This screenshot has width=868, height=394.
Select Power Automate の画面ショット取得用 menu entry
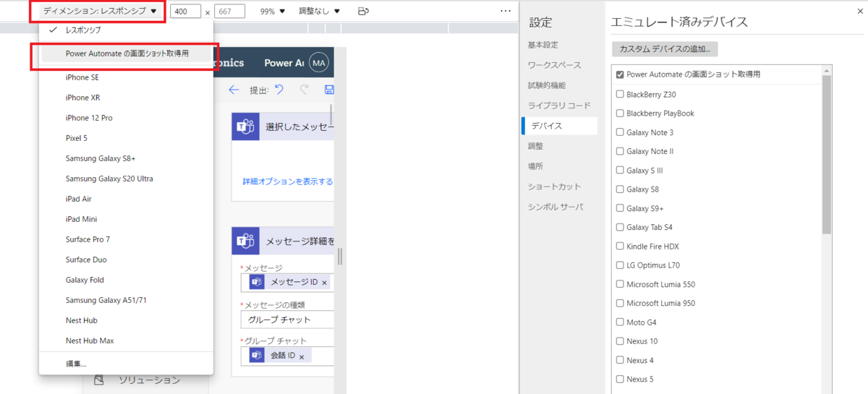[x=126, y=53]
